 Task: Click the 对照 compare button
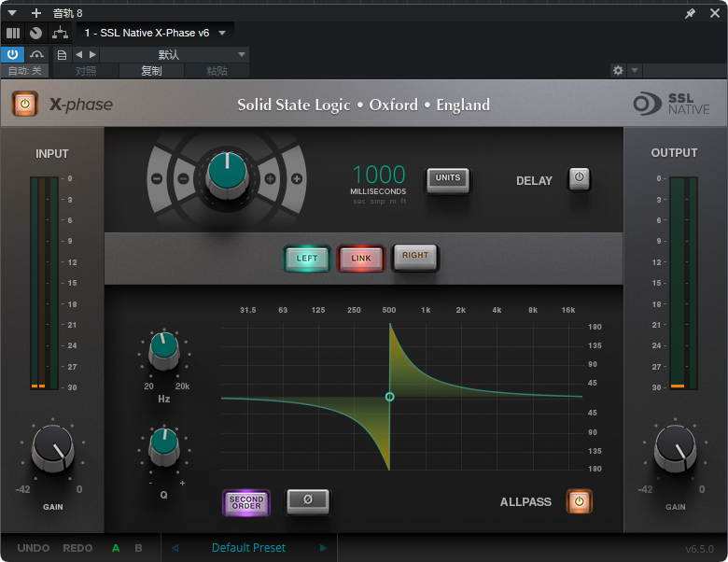(86, 71)
